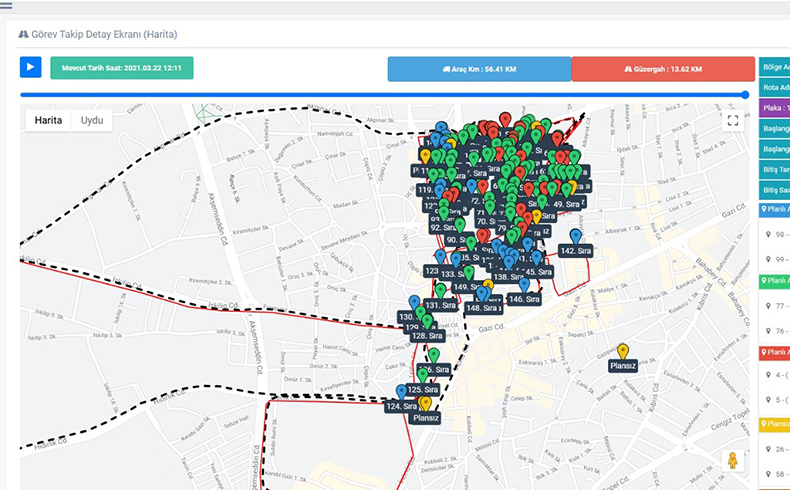Viewport: 790px width, 490px height.
Task: Click the 125. Sıra green marker
Action: [x=422, y=375]
